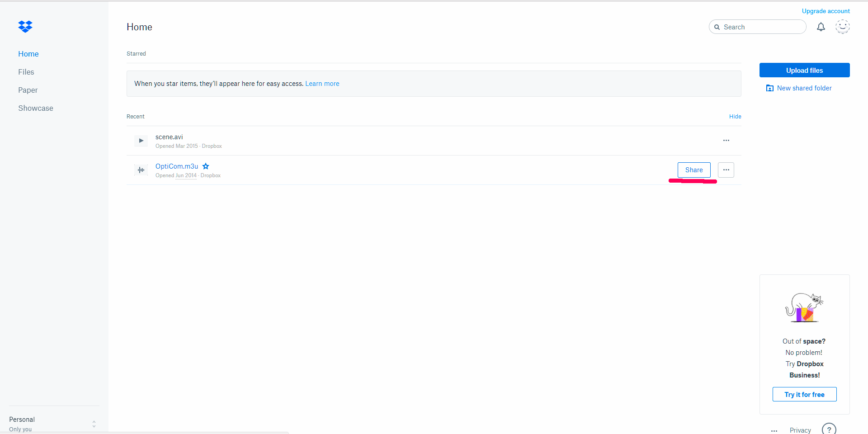Open Paper in sidebar
The width and height of the screenshot is (868, 434).
(28, 90)
